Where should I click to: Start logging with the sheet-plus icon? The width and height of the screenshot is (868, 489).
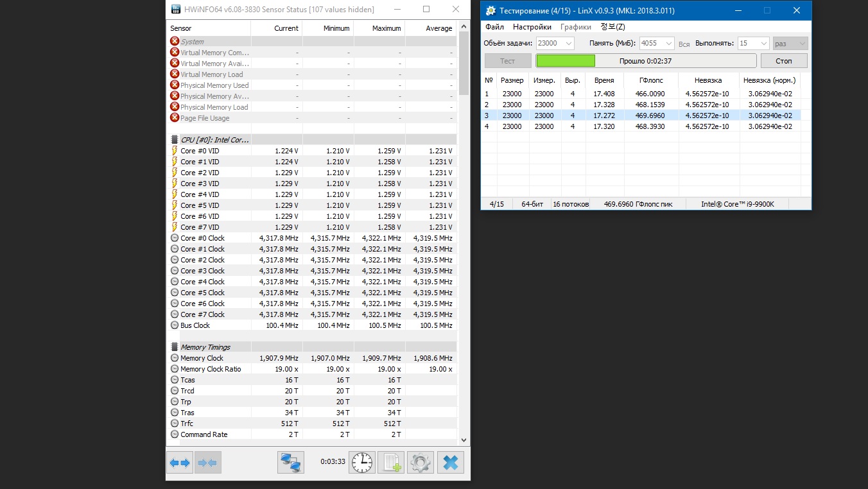tap(391, 463)
